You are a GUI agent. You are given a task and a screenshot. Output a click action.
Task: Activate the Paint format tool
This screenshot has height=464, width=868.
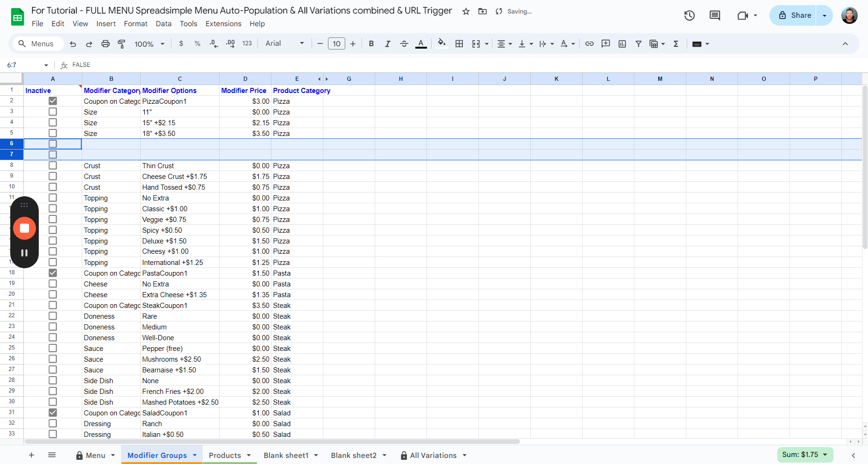click(121, 44)
